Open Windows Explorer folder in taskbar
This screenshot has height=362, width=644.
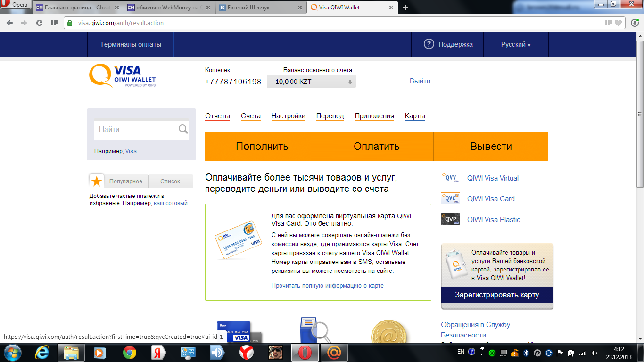[x=71, y=352]
